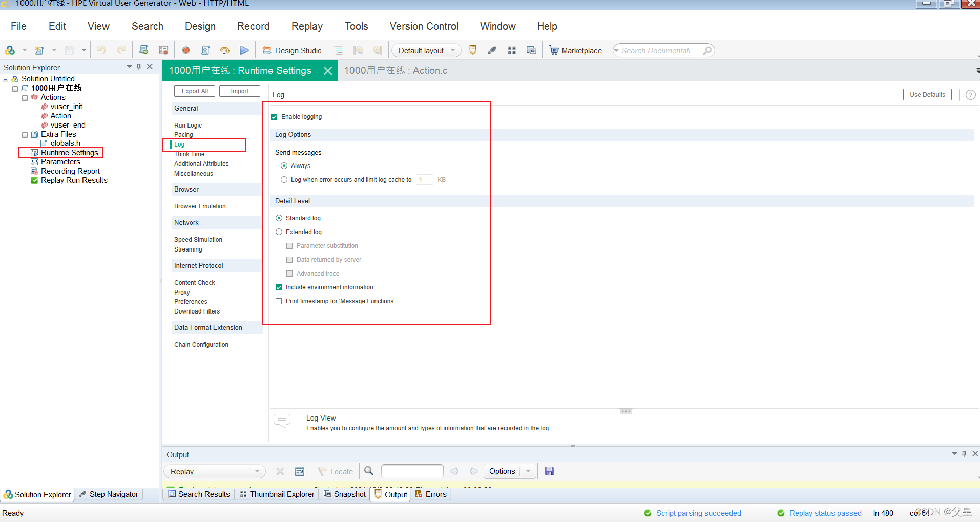
Task: Click the Export All button
Action: tap(195, 91)
